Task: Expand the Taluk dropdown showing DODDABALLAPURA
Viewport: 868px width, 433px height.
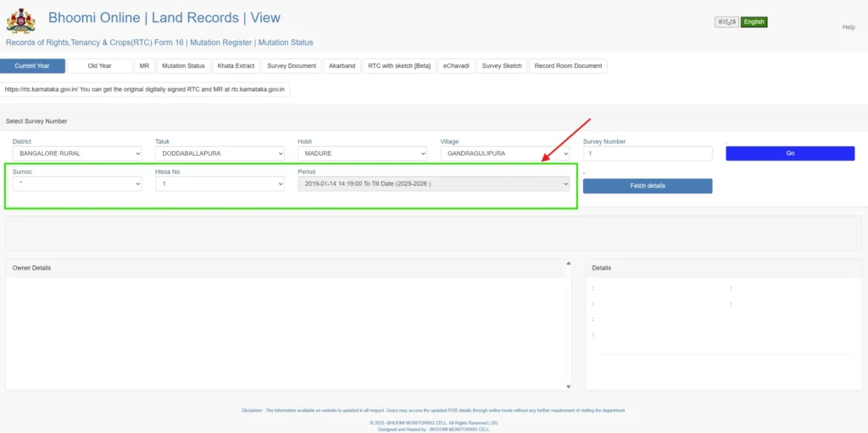Action: pos(220,153)
